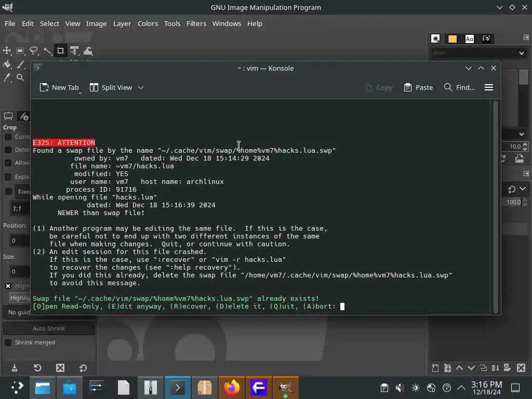Viewport: 532px width, 399px height.
Task: Lower the layer with down arrow
Action: (471, 368)
